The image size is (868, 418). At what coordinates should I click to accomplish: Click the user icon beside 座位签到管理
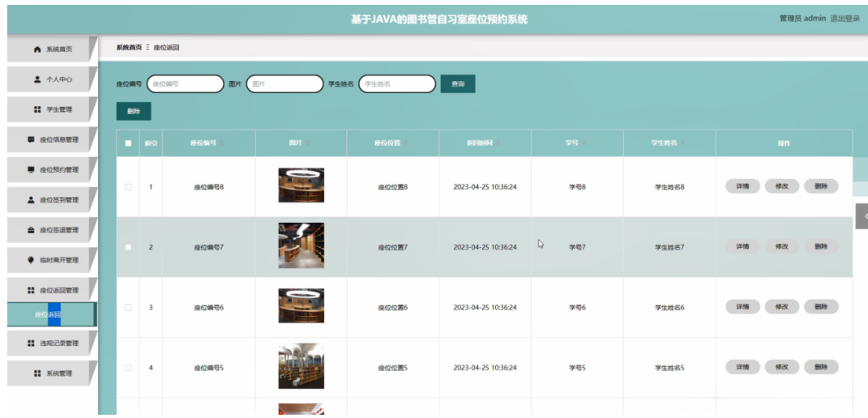pos(31,200)
